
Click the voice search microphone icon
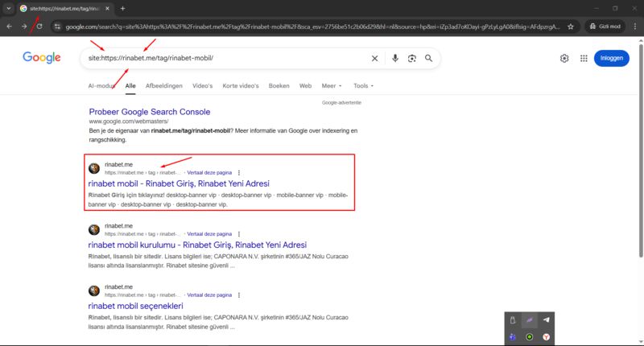394,59
